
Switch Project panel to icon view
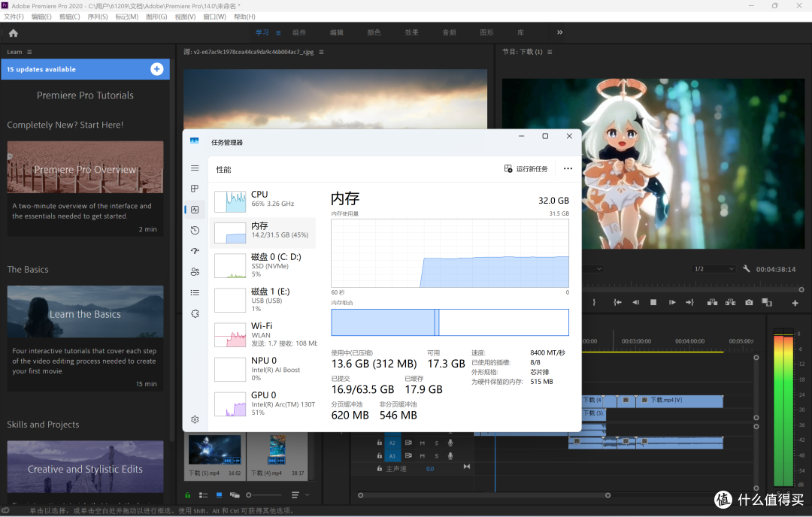[219, 495]
